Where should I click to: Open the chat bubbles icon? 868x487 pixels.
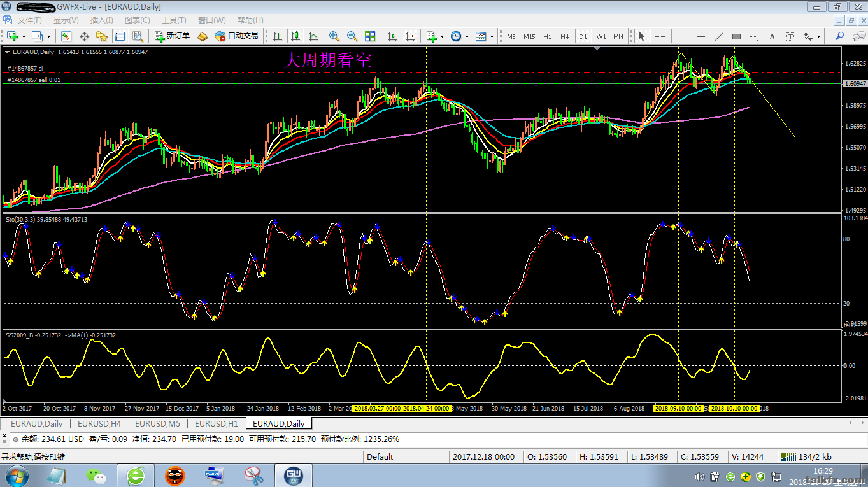(857, 36)
